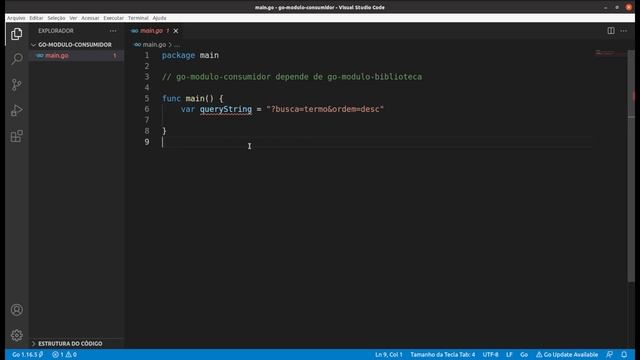
Task: Close the Visual Studio Code window
Action: [x=629, y=7]
